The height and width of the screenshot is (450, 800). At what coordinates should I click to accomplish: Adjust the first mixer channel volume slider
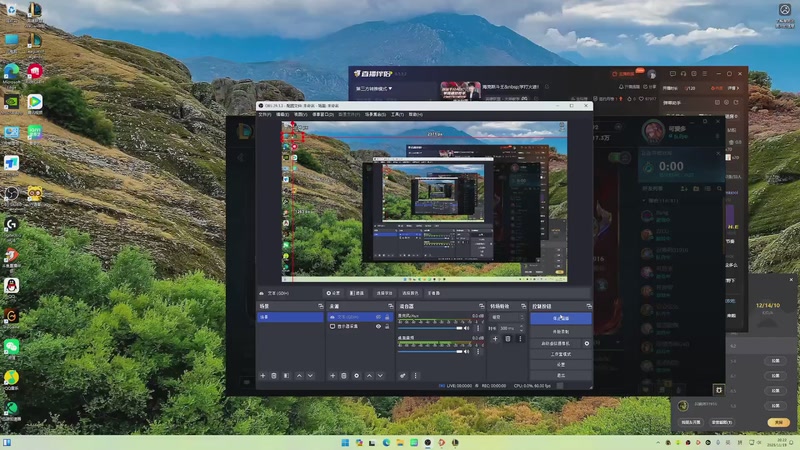click(435, 327)
